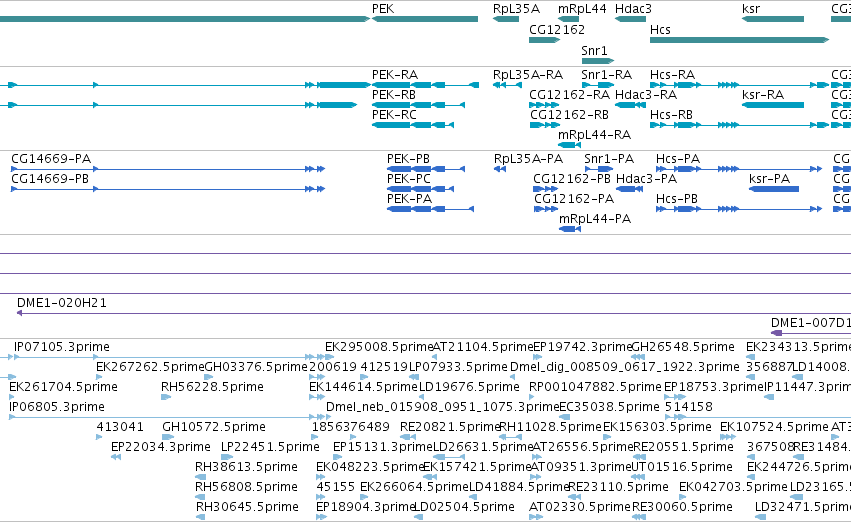Select BAC clone DME1-020H21
Viewport: 851px width, 522px height.
(434, 313)
